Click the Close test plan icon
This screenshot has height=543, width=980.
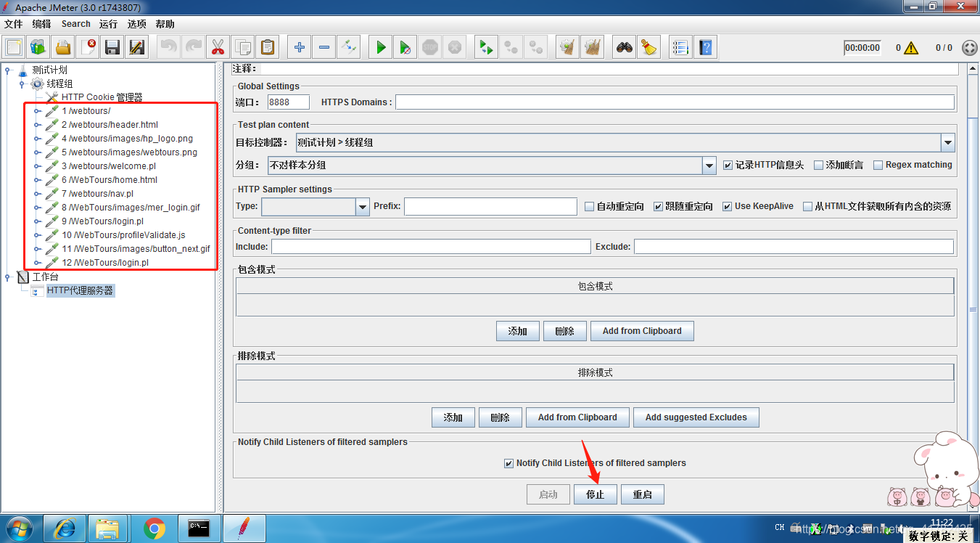88,47
